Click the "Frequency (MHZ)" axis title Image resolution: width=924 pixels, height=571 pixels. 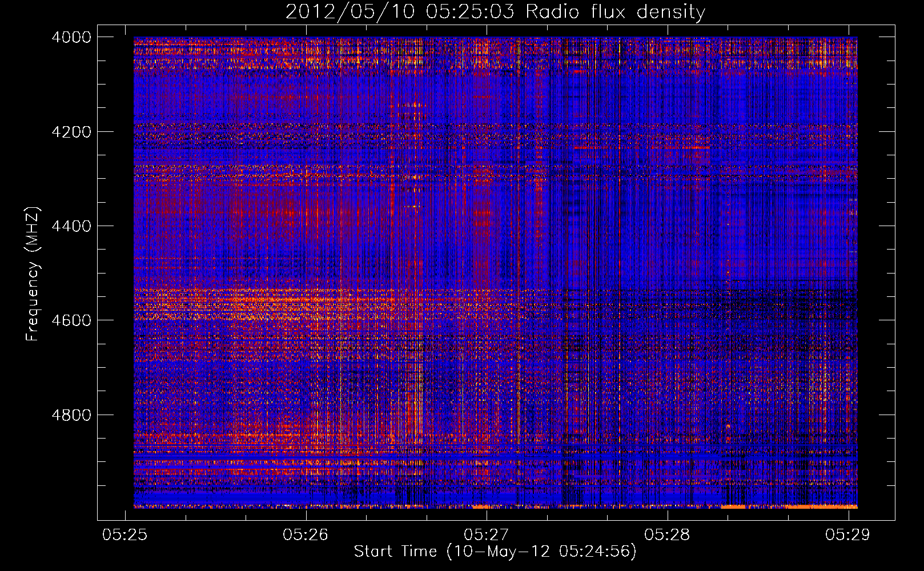33,274
